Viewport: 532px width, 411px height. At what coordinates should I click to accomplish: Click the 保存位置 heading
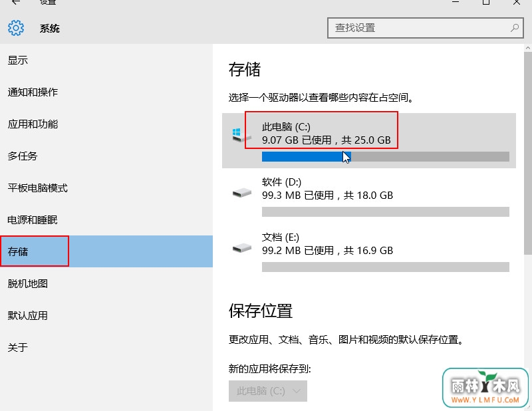tap(261, 311)
